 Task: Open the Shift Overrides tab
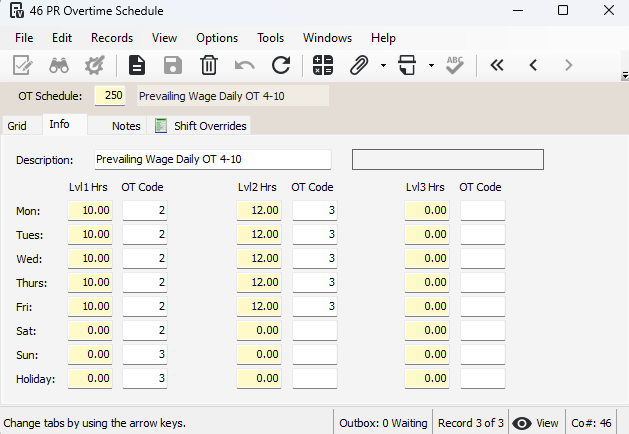click(x=200, y=126)
